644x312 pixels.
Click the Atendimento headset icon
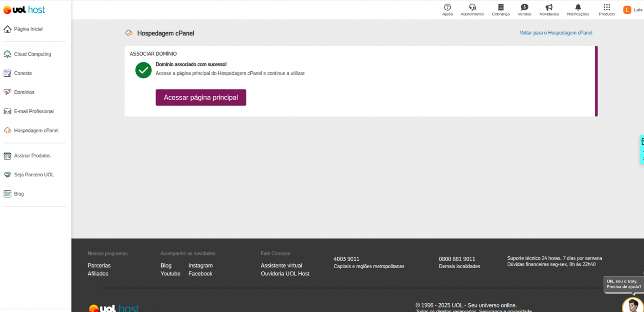472,8
